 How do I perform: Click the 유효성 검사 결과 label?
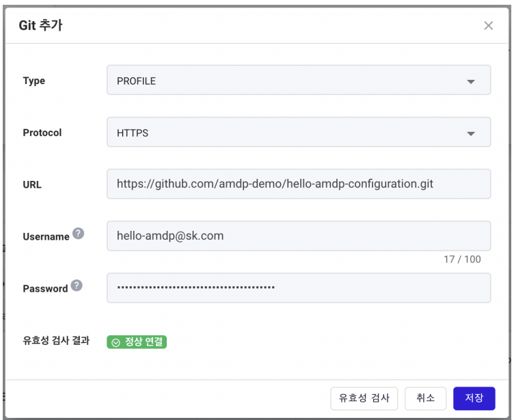[56, 340]
